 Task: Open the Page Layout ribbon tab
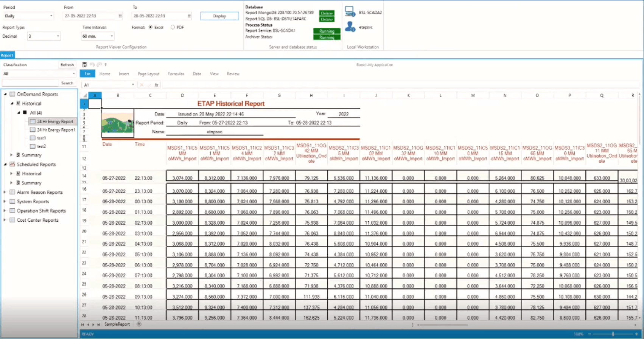click(148, 74)
